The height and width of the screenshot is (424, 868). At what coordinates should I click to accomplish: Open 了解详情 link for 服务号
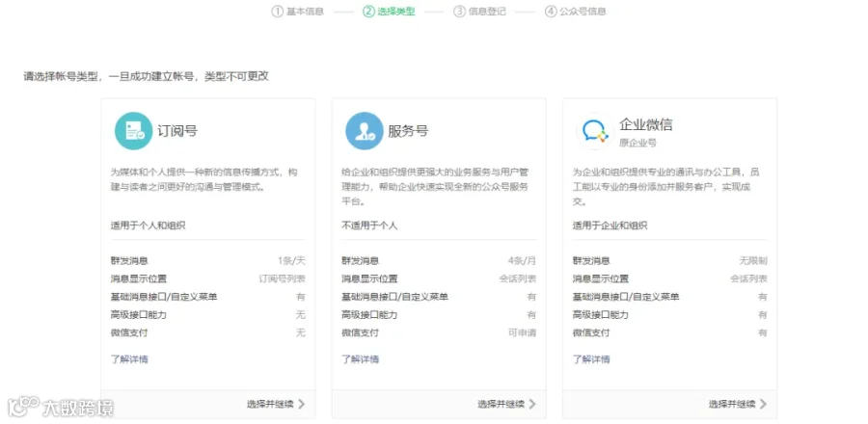point(360,359)
